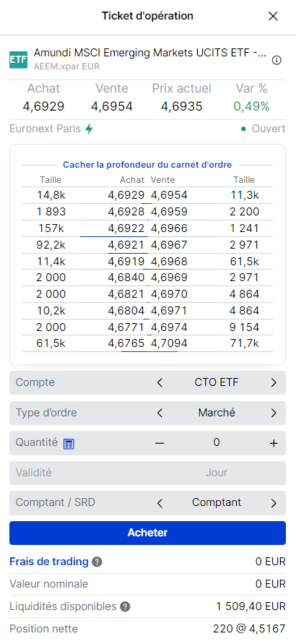The width and height of the screenshot is (296, 644).
Task: Select previous Type d'ordre with left chevron
Action: tap(160, 413)
